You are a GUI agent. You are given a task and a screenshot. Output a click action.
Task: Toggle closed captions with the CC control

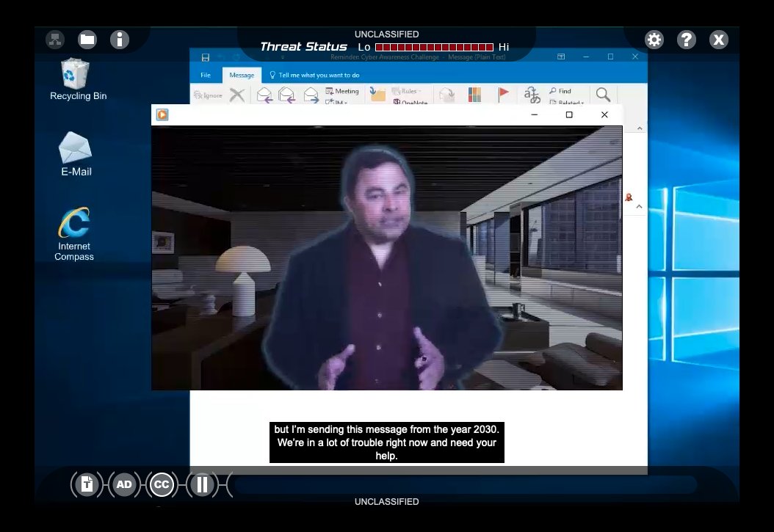click(x=162, y=484)
